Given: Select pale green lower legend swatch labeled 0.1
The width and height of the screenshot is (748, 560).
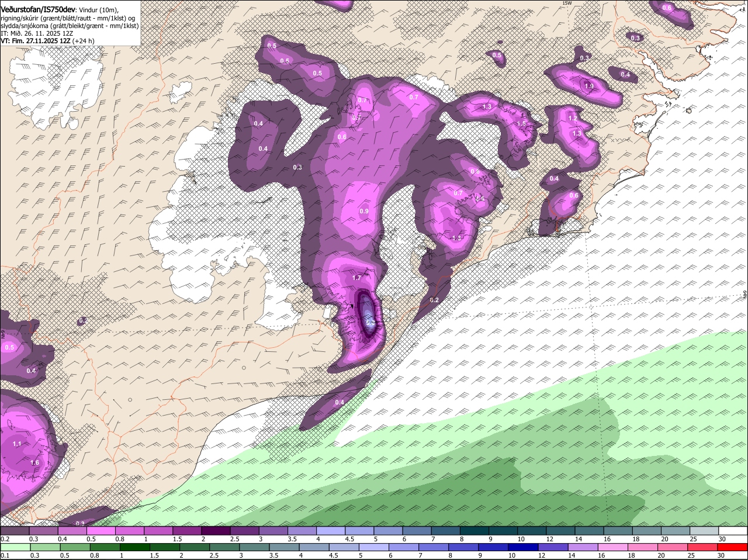Looking at the screenshot, I should [x=16, y=547].
